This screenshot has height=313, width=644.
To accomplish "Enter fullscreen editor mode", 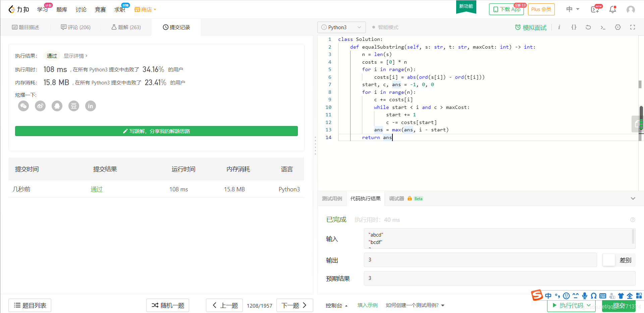I will click(633, 27).
